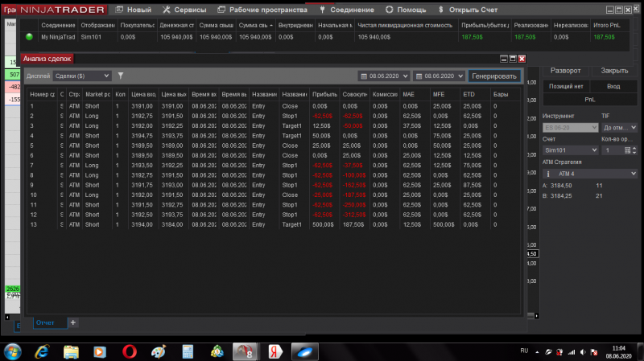Open the start date picker

(x=384, y=76)
